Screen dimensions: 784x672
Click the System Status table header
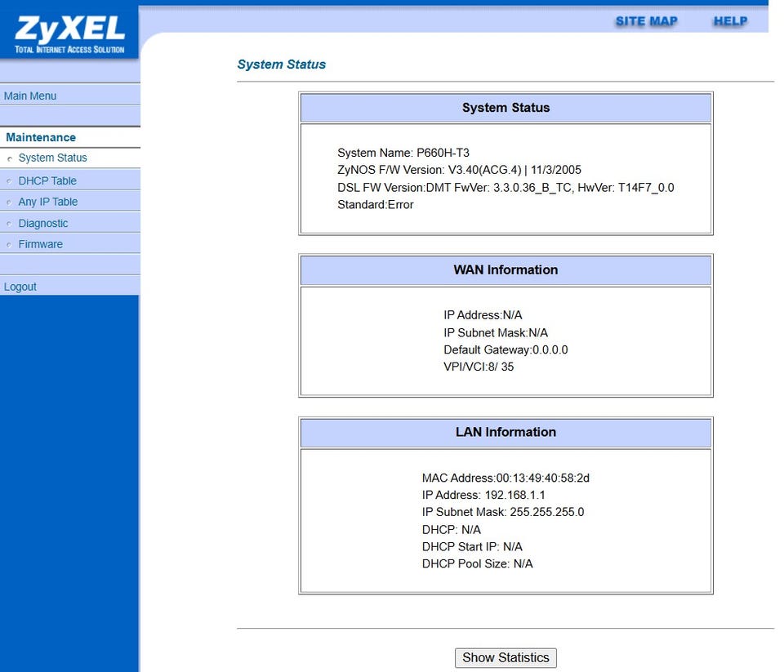(x=506, y=108)
